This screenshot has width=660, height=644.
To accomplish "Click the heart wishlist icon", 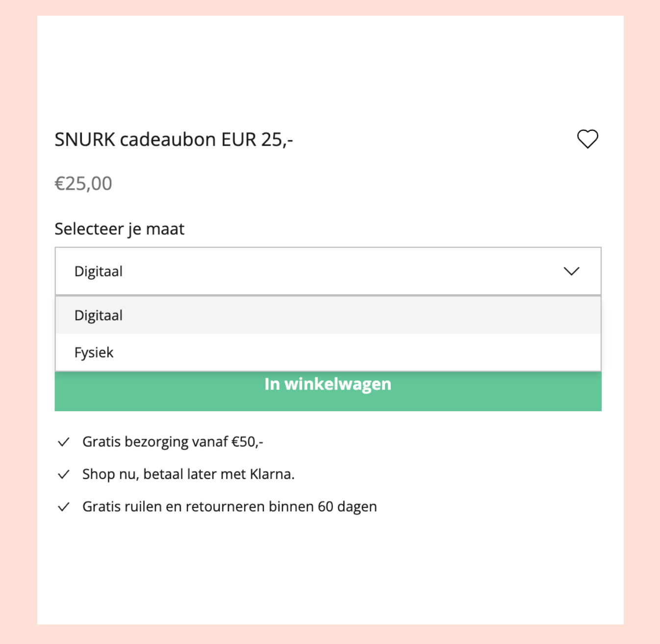I will [587, 139].
